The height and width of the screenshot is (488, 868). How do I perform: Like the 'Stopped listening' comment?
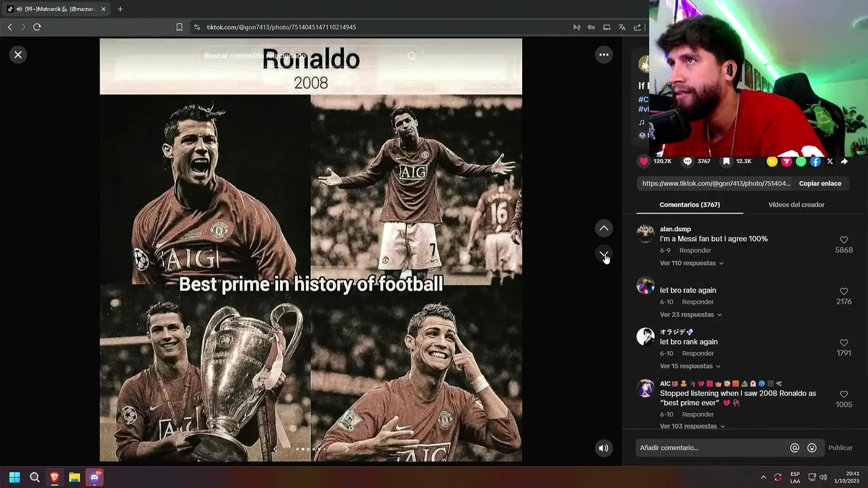click(844, 394)
